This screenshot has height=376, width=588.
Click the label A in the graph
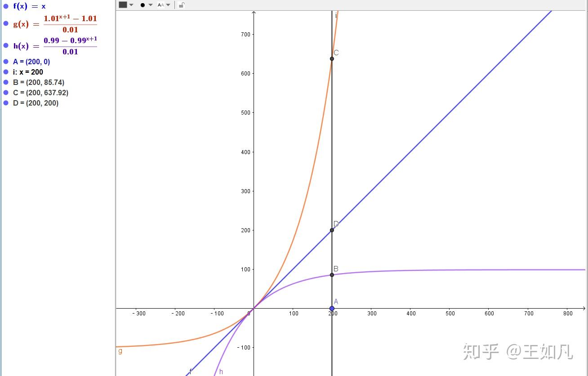point(336,301)
